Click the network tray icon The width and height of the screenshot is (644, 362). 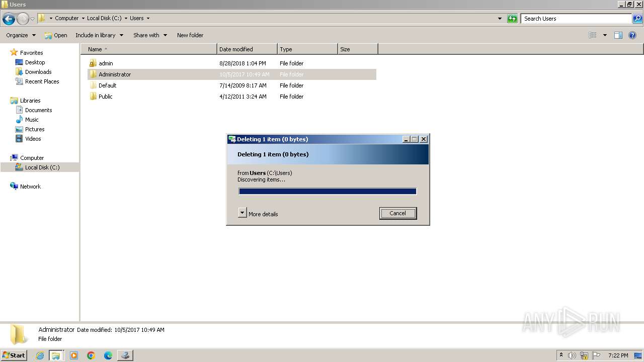click(584, 355)
